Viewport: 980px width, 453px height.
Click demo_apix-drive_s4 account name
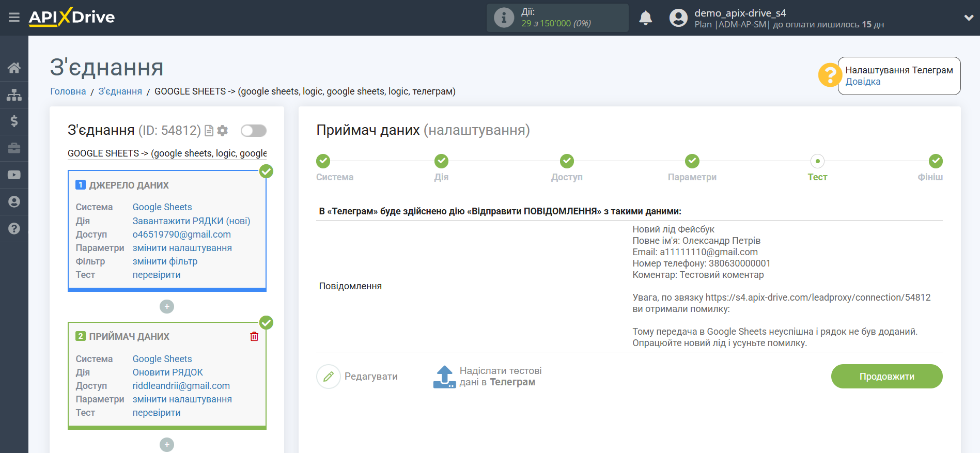[740, 13]
